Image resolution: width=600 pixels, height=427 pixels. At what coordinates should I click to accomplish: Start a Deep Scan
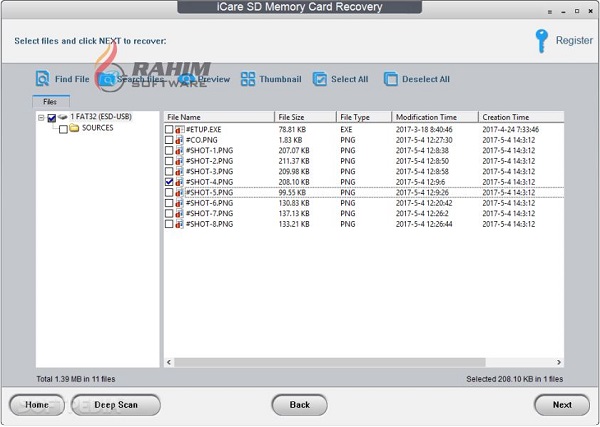(x=116, y=405)
